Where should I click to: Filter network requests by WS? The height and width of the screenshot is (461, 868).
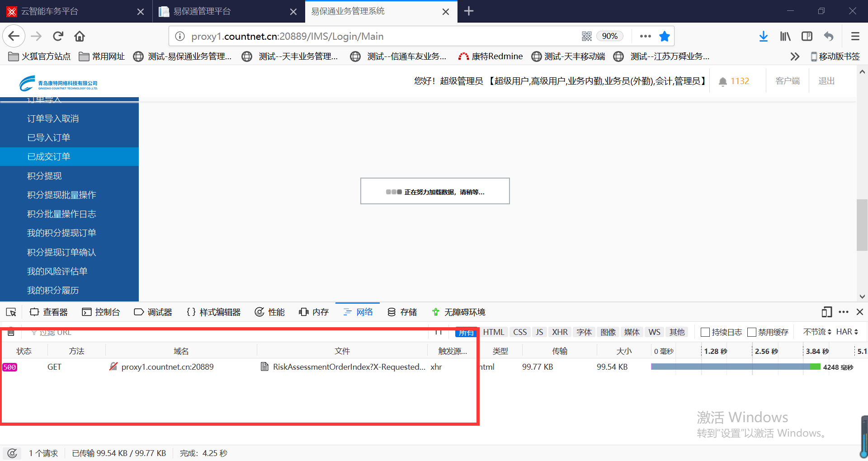click(654, 332)
